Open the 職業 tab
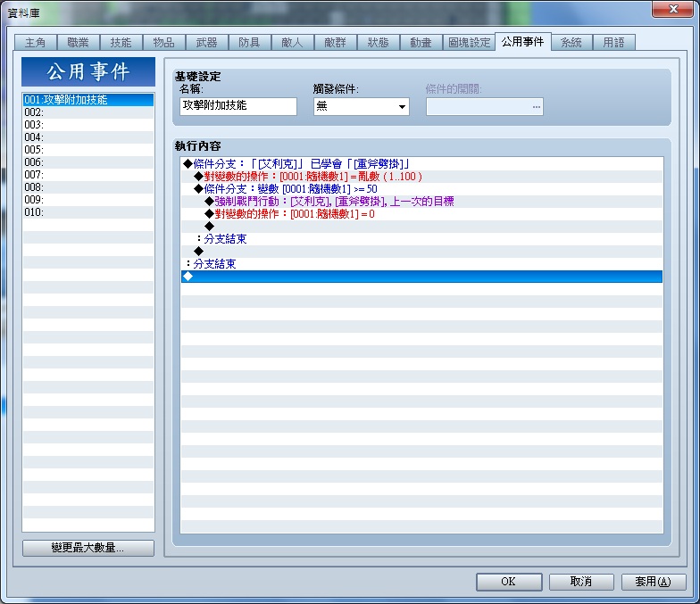 79,43
